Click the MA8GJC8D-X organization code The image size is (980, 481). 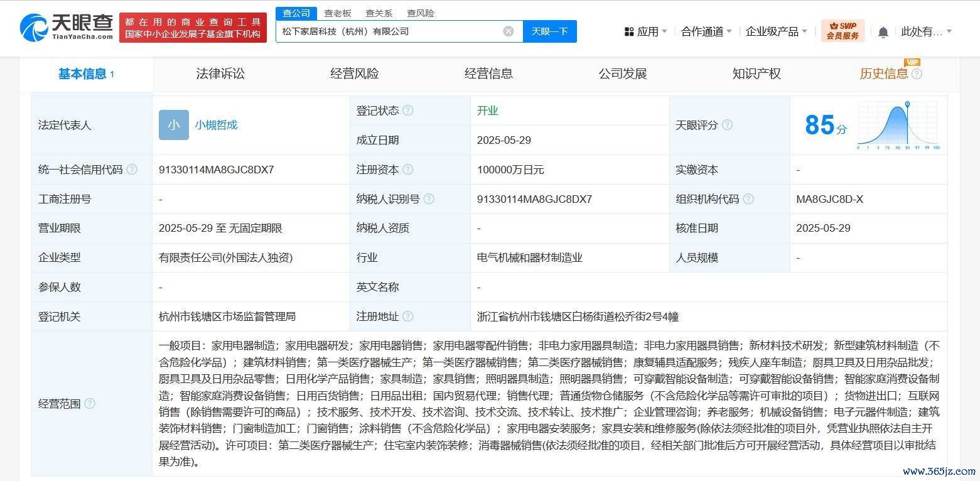pyautogui.click(x=829, y=199)
